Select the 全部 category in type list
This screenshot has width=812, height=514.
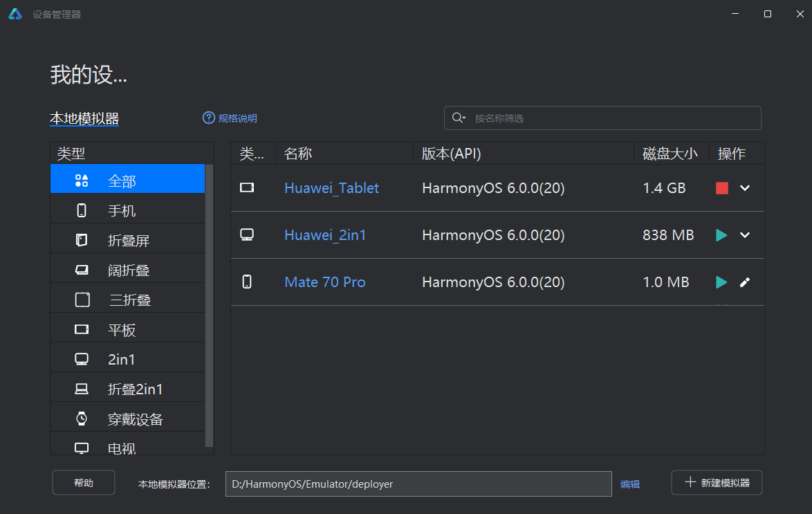[x=127, y=178]
